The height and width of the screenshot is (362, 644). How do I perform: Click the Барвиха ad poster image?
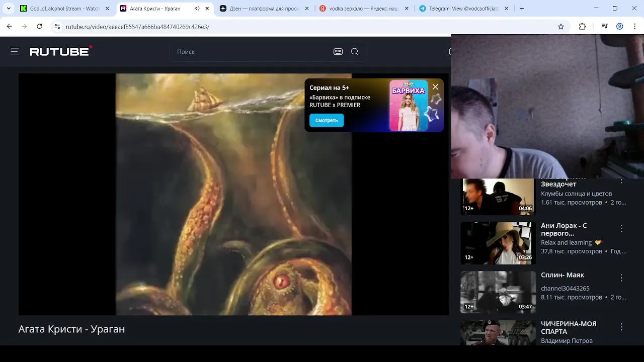pyautogui.click(x=409, y=106)
